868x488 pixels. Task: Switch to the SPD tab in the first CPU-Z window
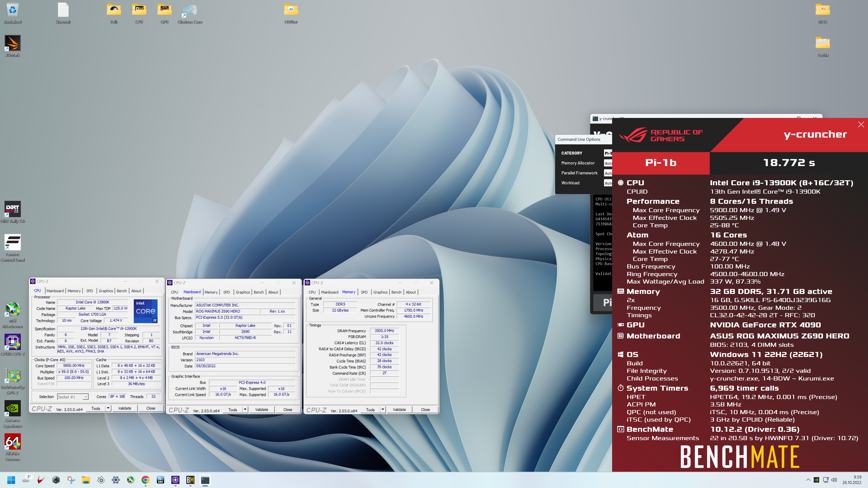click(x=89, y=291)
